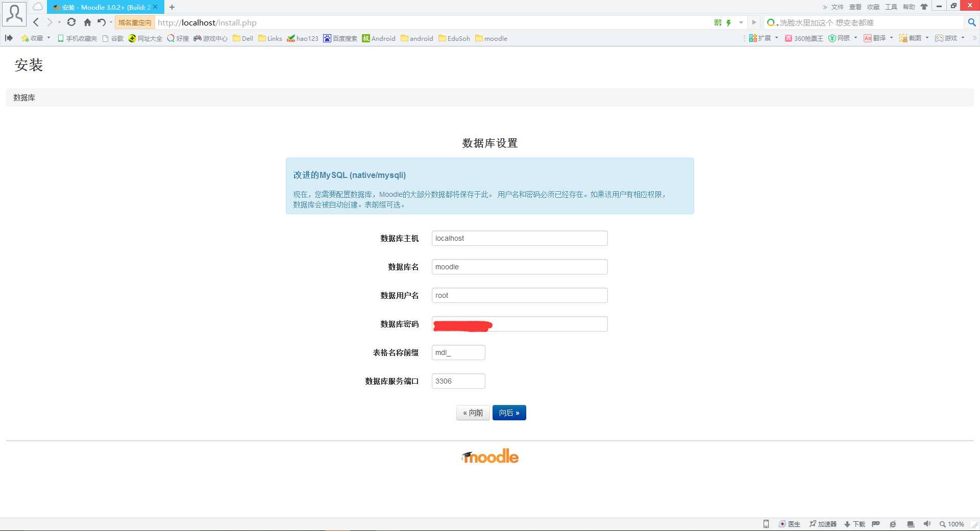Click the 数据库用户名 root field
Viewport: 980px width, 531px height.
pyautogui.click(x=520, y=295)
